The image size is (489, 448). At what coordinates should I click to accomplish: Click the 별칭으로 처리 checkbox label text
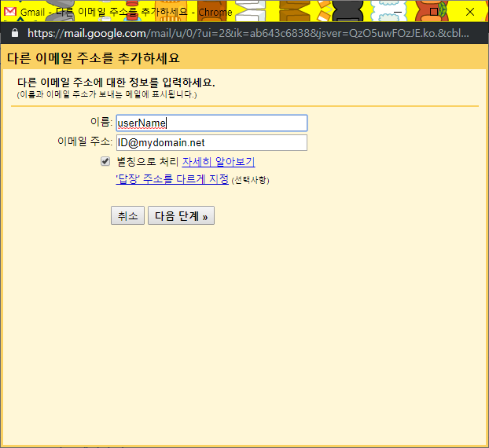148,161
